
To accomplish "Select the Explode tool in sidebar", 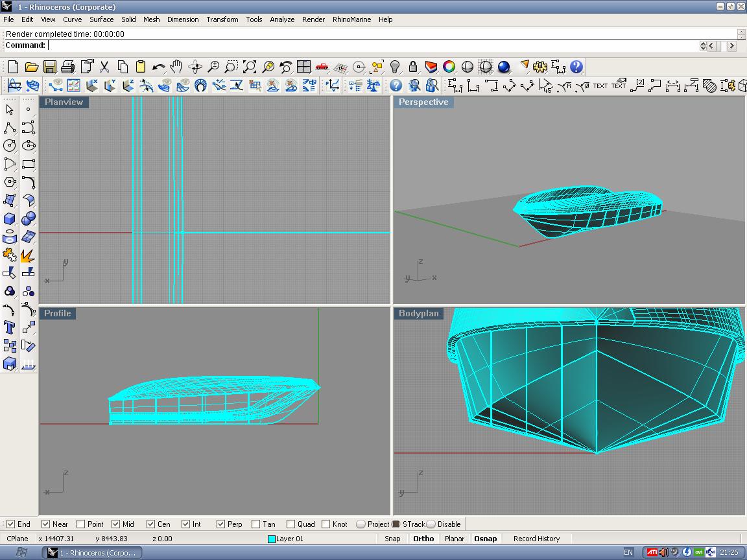I will coord(28,256).
